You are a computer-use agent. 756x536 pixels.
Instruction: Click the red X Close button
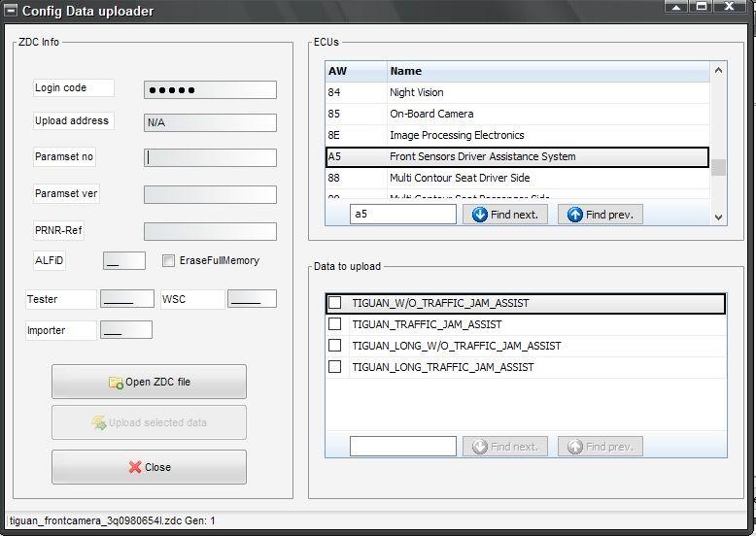tap(149, 467)
